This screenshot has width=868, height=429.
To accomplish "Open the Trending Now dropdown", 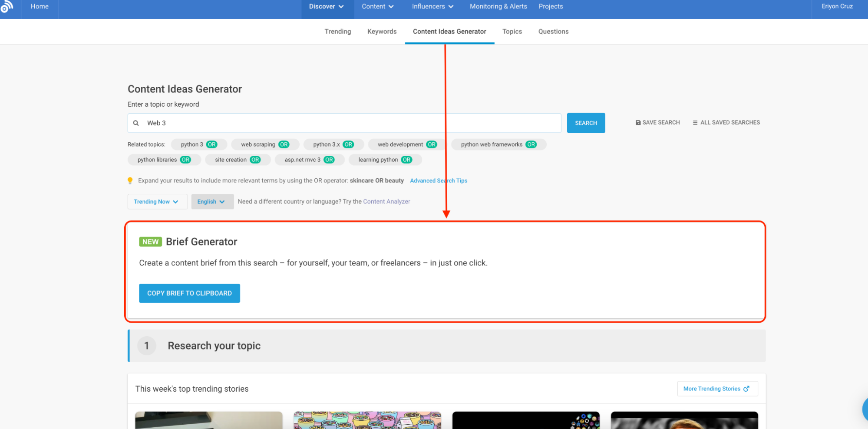I will coord(157,202).
